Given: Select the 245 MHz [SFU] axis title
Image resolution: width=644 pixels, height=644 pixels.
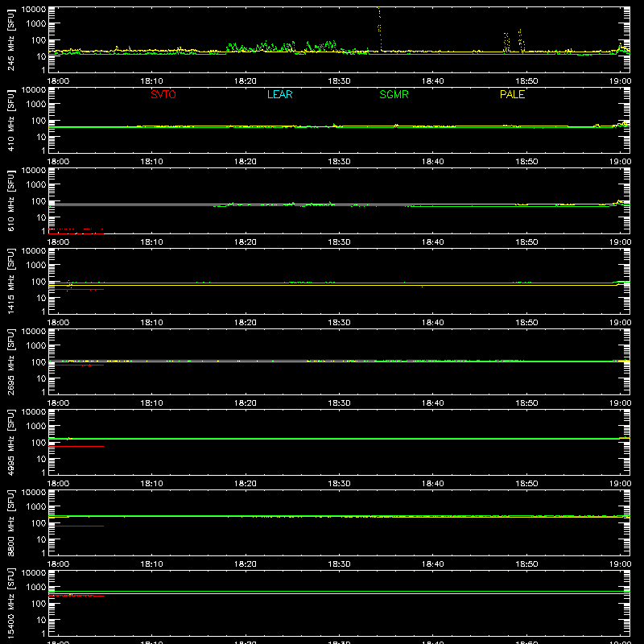Looking at the screenshot, I should pos(10,40).
